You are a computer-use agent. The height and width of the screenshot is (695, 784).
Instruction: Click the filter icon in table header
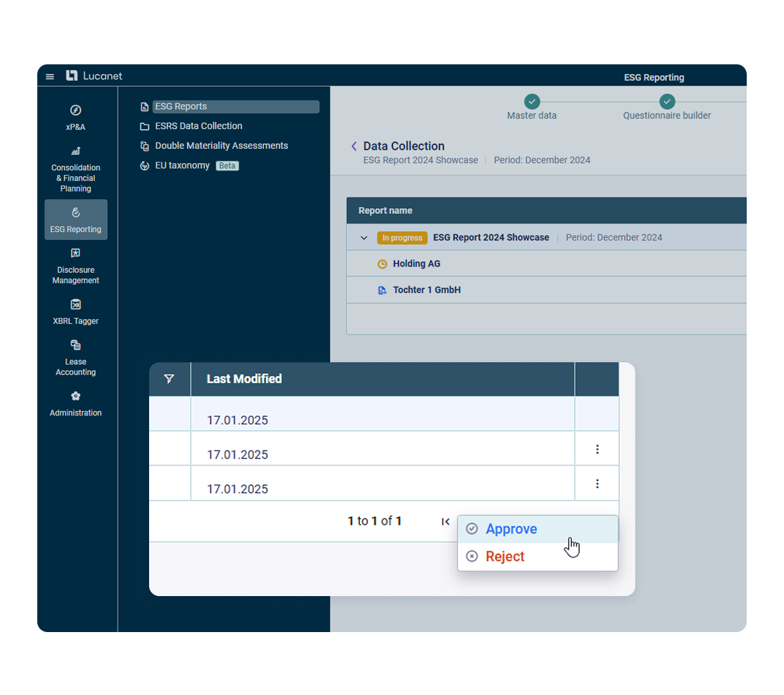169,379
